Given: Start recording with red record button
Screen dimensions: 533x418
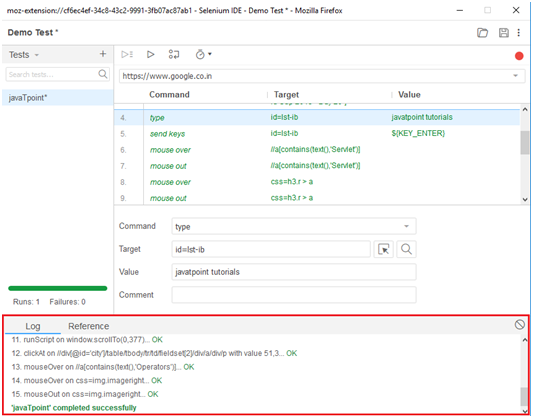Looking at the screenshot, I should tap(519, 56).
